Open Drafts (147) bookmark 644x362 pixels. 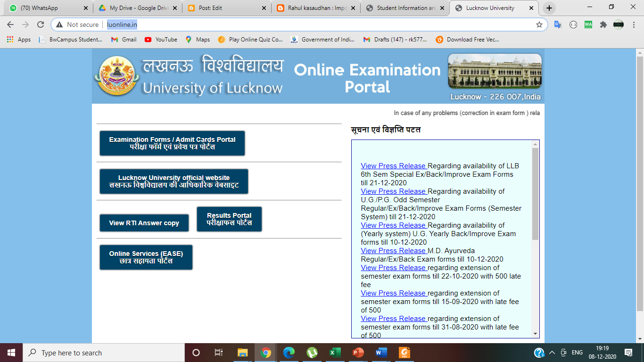[395, 40]
